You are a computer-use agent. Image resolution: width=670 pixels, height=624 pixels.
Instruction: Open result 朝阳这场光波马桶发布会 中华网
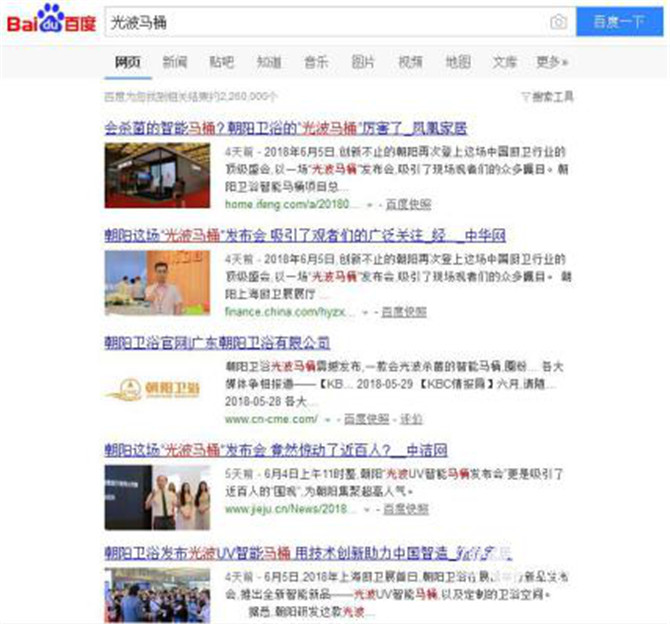305,235
